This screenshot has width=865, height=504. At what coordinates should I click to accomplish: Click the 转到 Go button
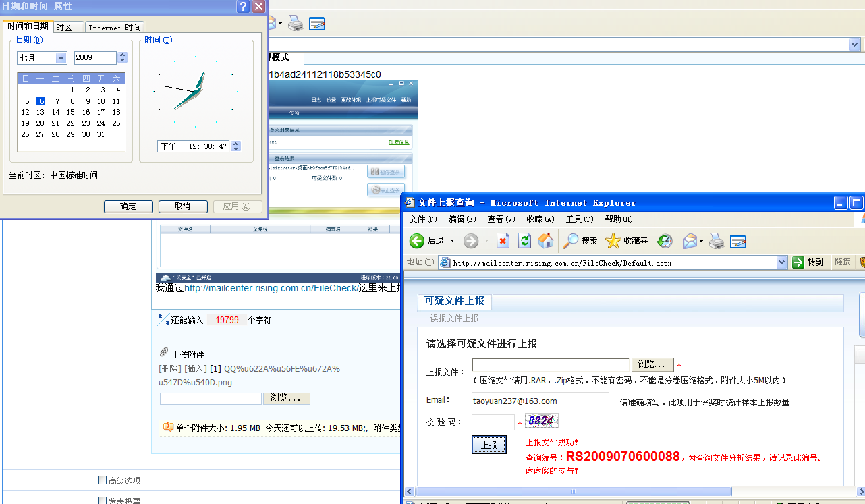(808, 262)
